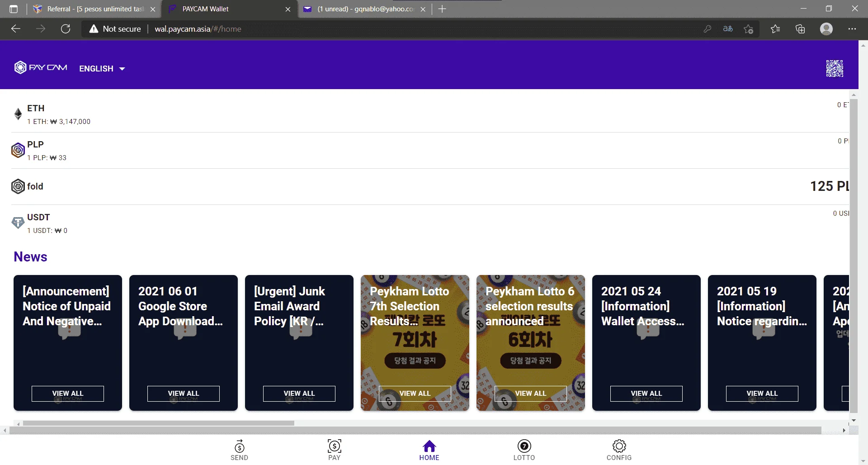This screenshot has height=465, width=868.
Task: Go back in browser history
Action: click(x=16, y=29)
